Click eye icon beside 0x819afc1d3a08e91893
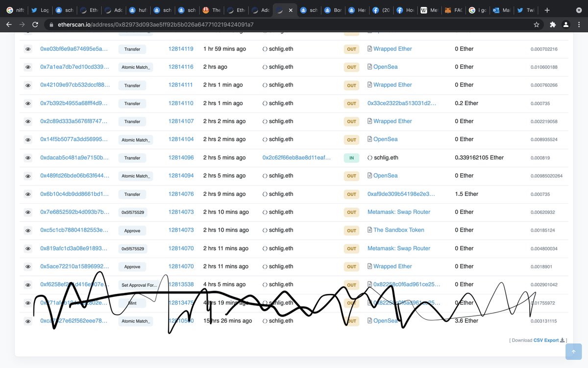The image size is (588, 368). (28, 249)
